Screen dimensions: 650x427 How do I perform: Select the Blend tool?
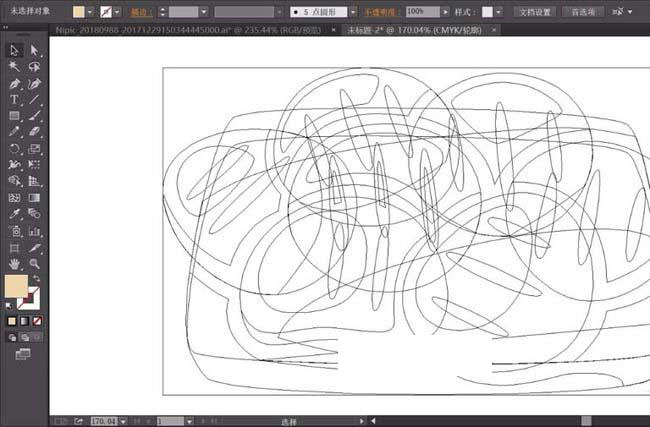point(34,214)
